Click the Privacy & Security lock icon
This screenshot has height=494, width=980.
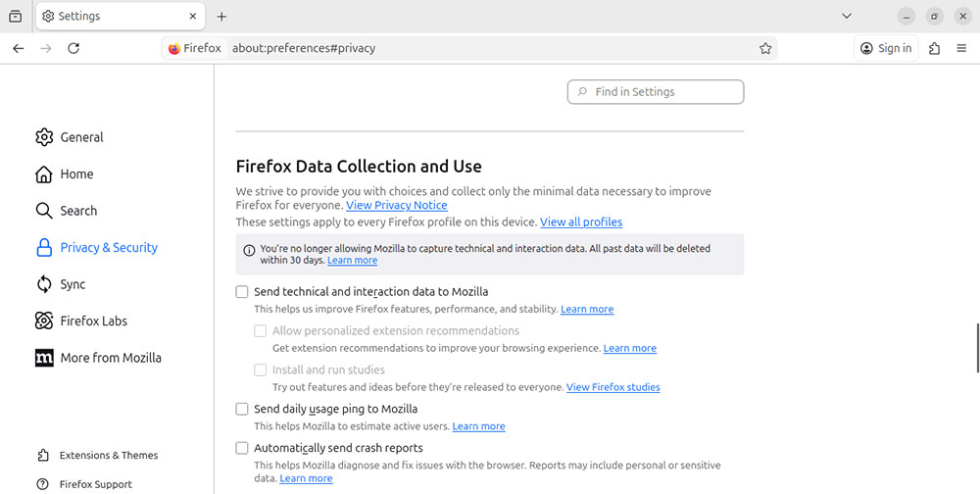[x=44, y=248]
